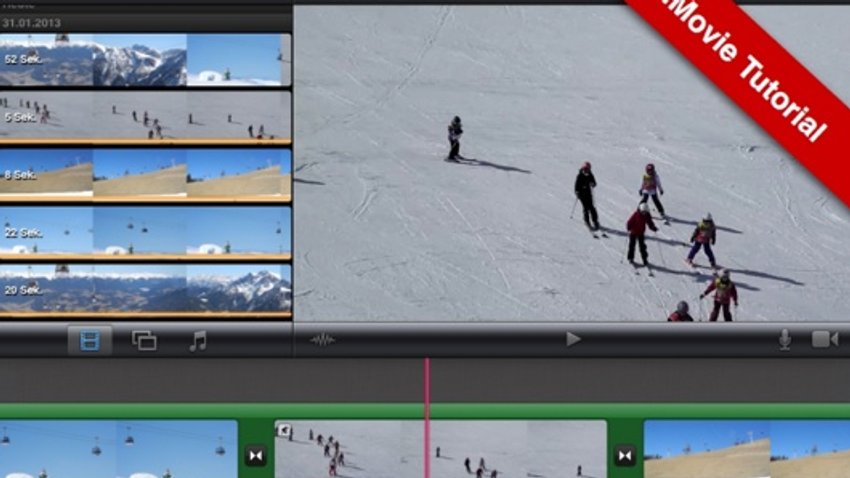Open the Audio music note icon
850x478 pixels.
click(198, 341)
